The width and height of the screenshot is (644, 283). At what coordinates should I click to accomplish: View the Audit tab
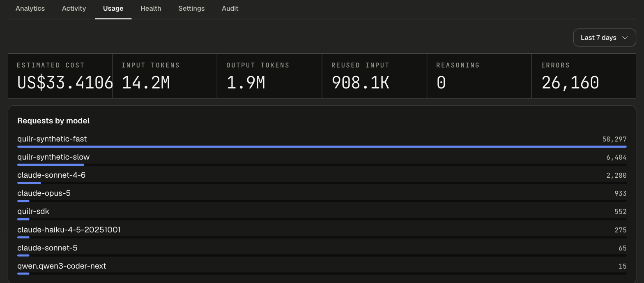click(230, 9)
